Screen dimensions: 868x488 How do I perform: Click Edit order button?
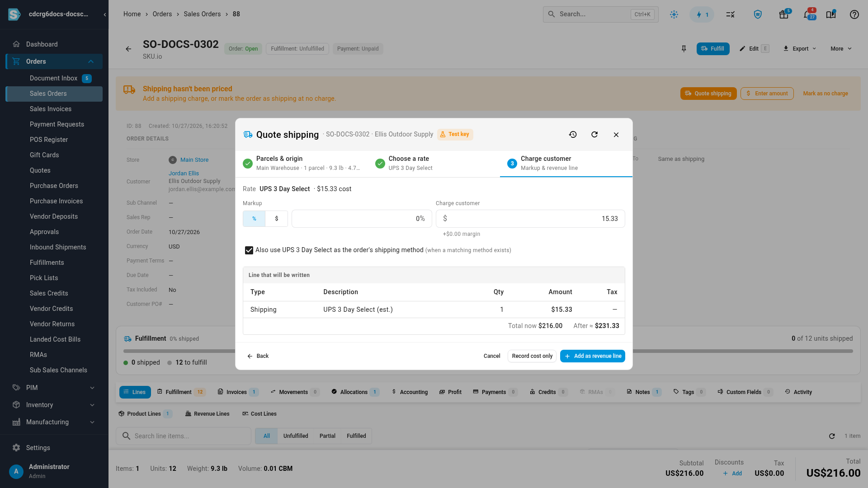pyautogui.click(x=754, y=49)
